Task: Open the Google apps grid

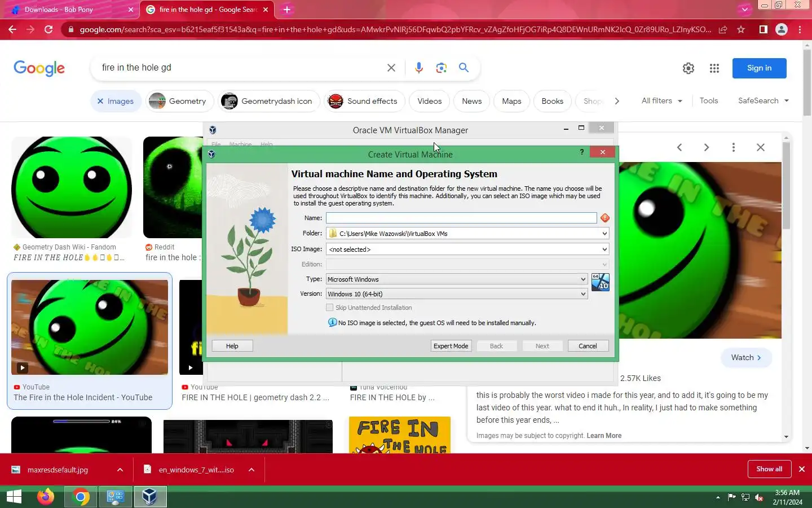Action: point(714,68)
